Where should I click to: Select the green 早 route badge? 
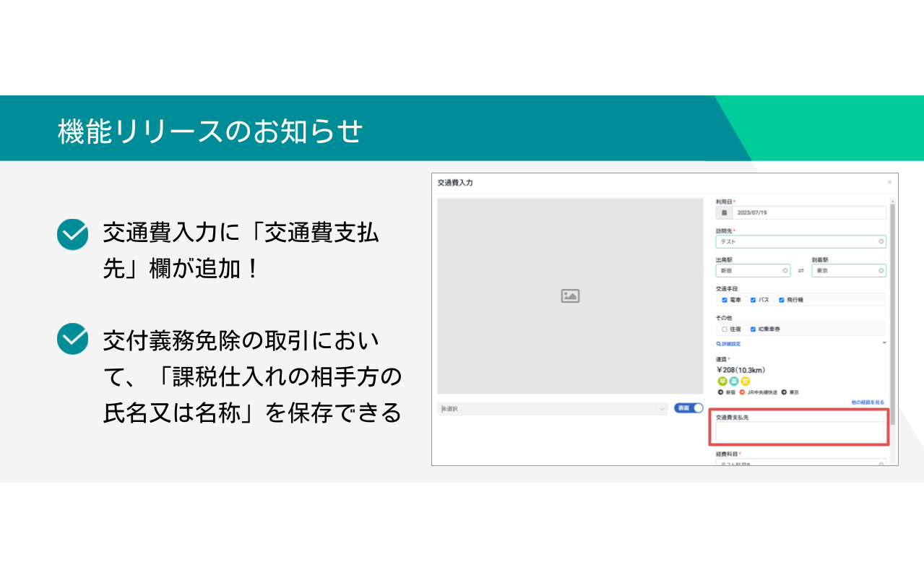pos(722,381)
